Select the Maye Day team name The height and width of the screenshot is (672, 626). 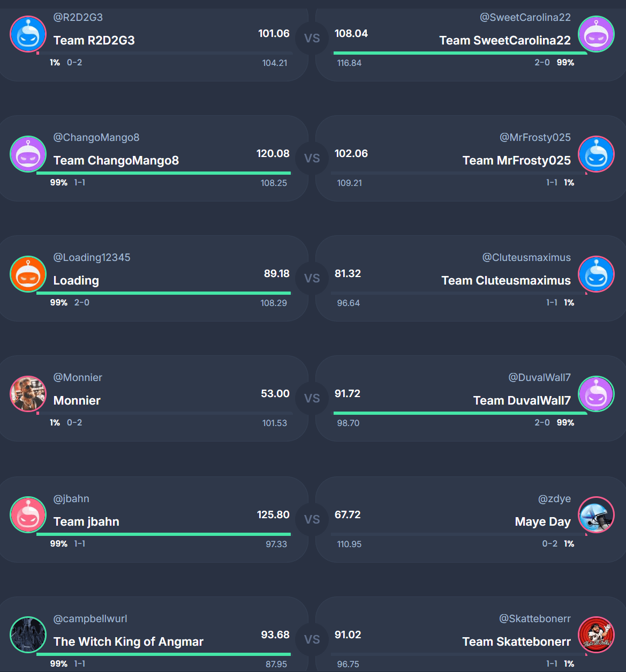click(542, 521)
